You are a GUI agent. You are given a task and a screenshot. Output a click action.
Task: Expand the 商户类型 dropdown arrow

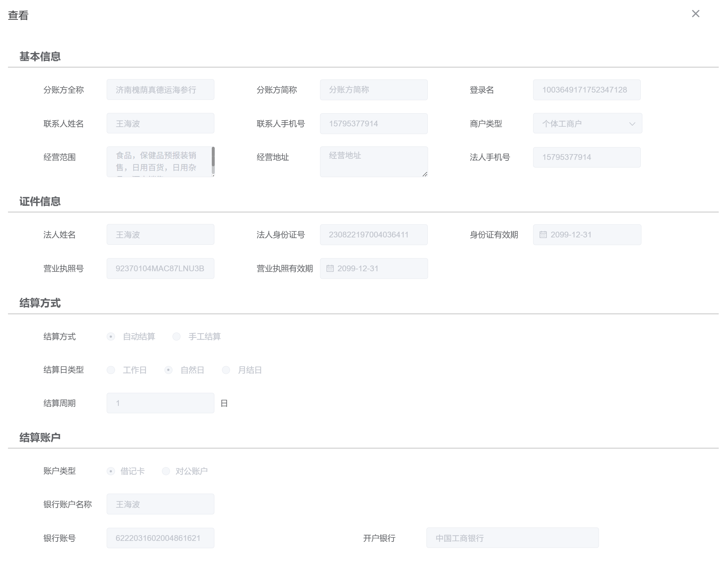pos(632,124)
